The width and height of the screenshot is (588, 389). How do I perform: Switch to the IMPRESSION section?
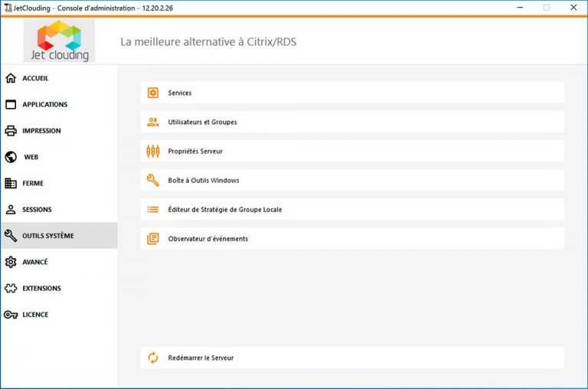coord(59,130)
